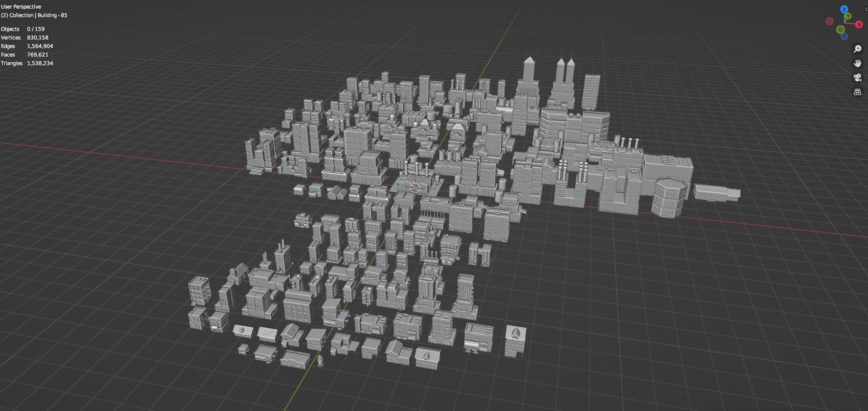Click the orange object origin dot
Image resolution: width=868 pixels, height=411 pixels.
337,323
